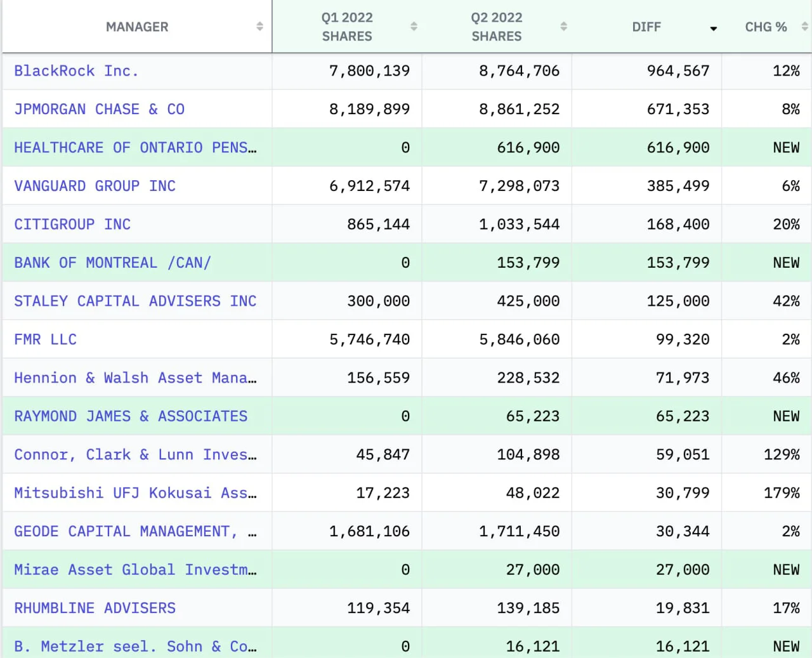The image size is (812, 658).
Task: Select Staley Capital change value 42%
Action: [786, 301]
